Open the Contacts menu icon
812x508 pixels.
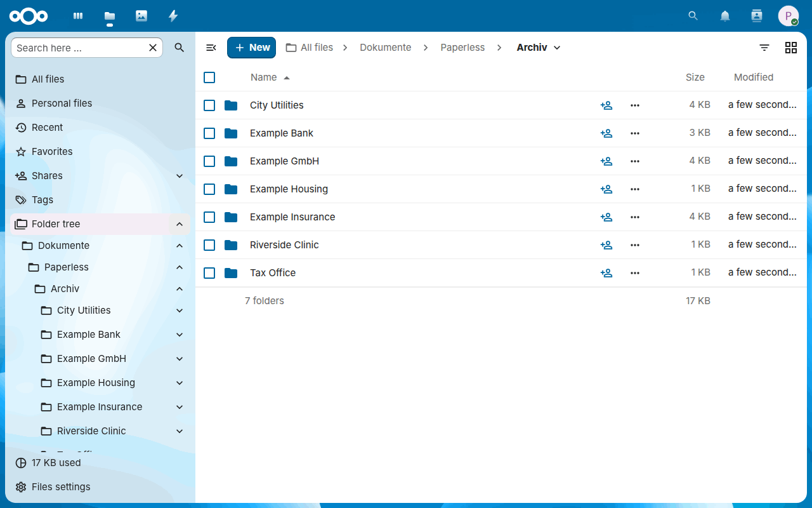[757, 16]
